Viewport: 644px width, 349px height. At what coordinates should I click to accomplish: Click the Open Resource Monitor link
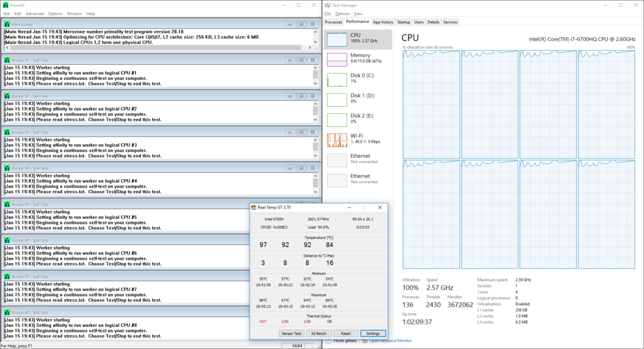390,341
